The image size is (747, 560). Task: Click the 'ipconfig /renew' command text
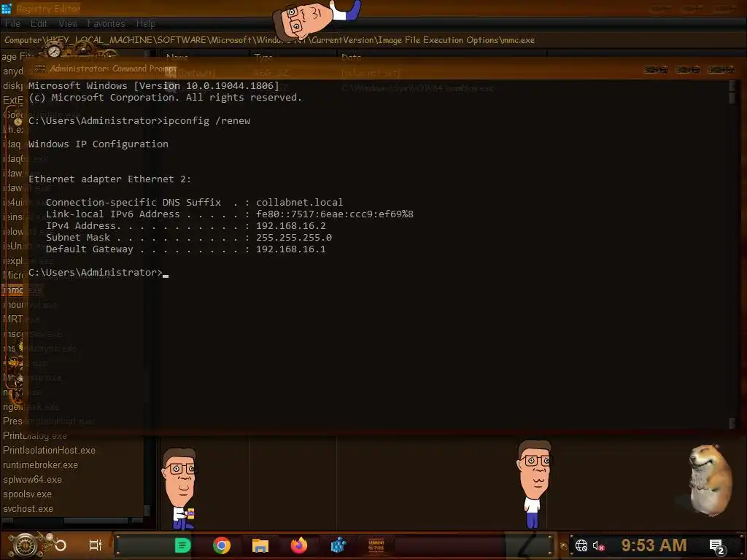coord(206,120)
